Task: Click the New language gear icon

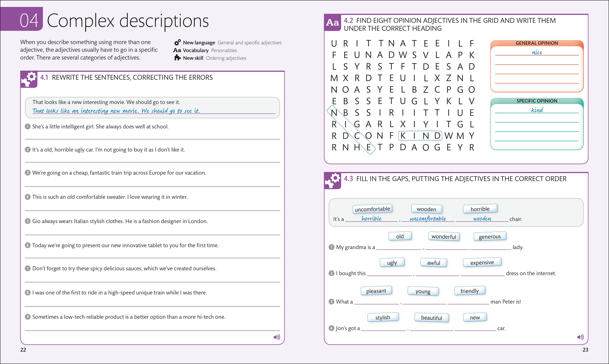Action: tap(177, 42)
